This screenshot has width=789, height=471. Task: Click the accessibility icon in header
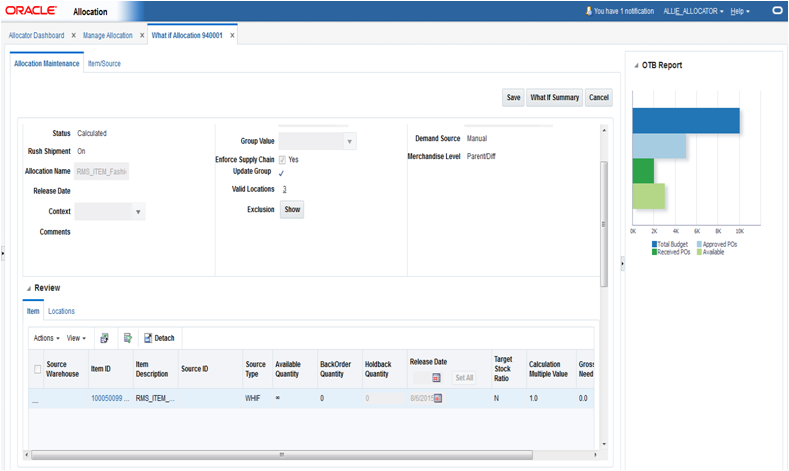[777, 11]
